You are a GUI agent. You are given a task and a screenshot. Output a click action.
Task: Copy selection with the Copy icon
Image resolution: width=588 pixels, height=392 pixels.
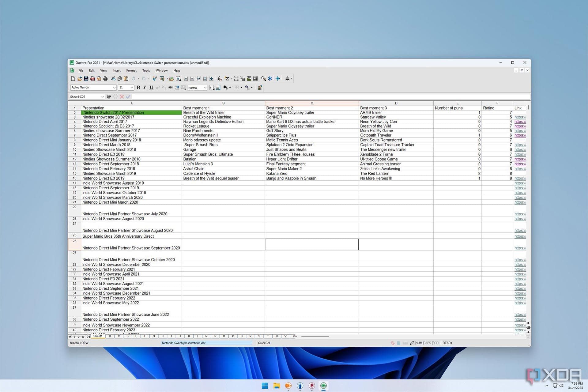click(x=120, y=79)
